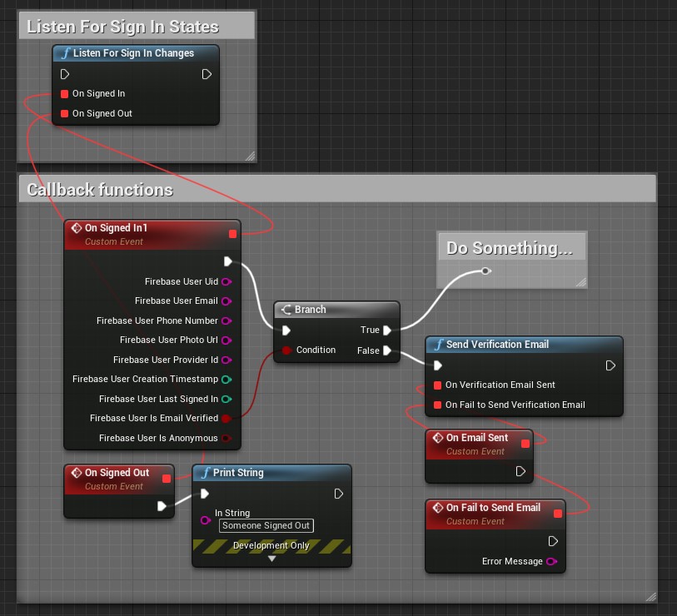Select the On Fail to Send Email event header
677x616 pixels.
click(495, 514)
